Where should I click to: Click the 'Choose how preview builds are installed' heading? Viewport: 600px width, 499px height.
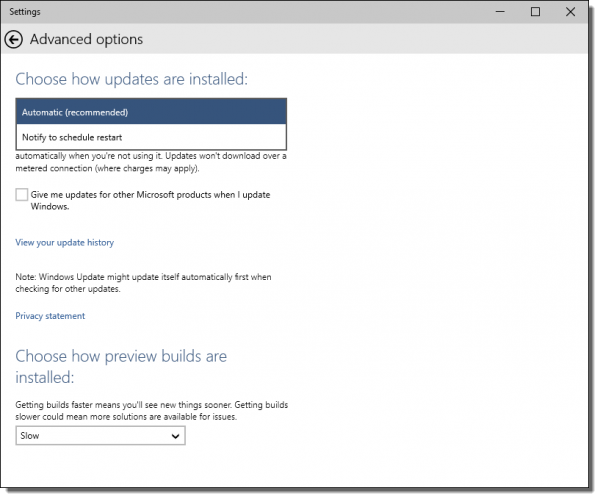pos(121,366)
